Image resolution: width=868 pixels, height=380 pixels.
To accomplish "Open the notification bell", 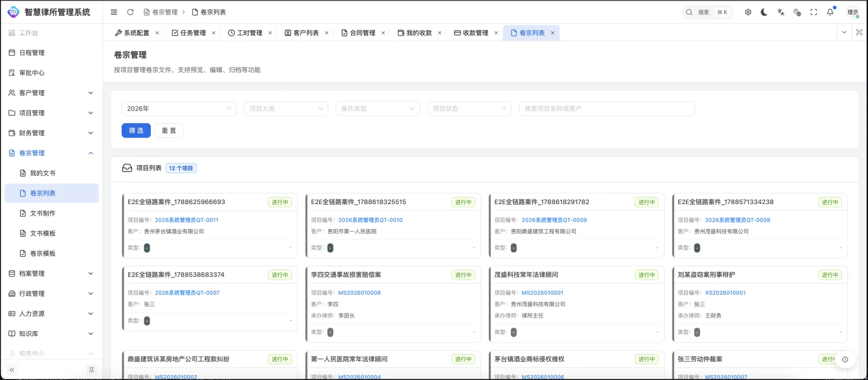I will [830, 12].
